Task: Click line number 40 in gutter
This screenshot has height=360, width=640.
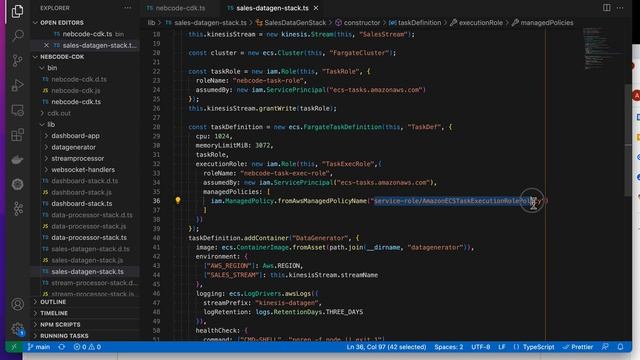Action: coord(156,238)
